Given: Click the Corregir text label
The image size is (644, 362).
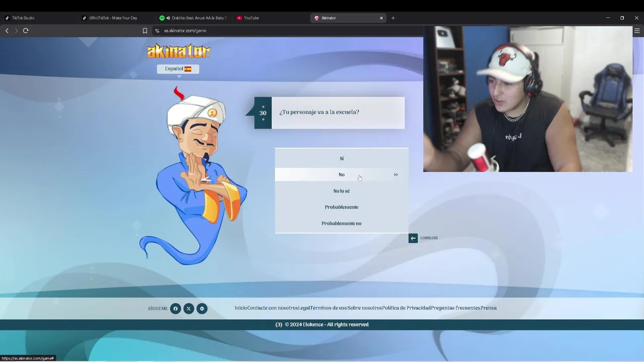Looking at the screenshot, I should tap(429, 238).
